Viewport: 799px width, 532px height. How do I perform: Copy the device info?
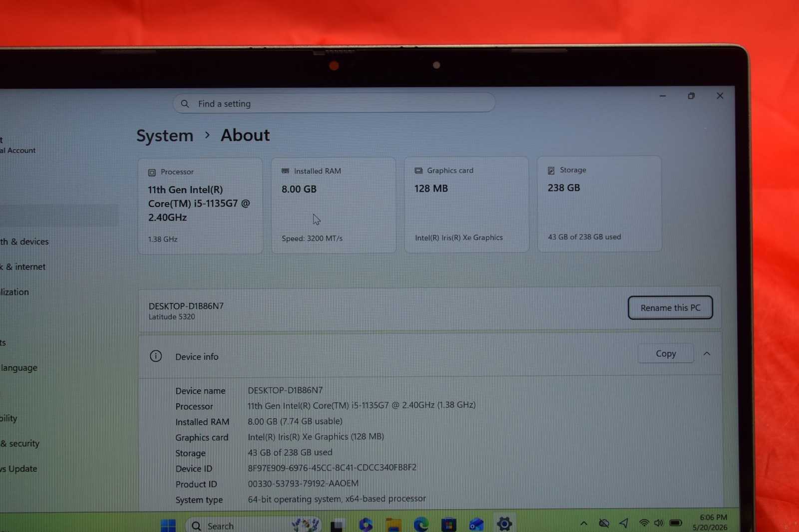(666, 353)
